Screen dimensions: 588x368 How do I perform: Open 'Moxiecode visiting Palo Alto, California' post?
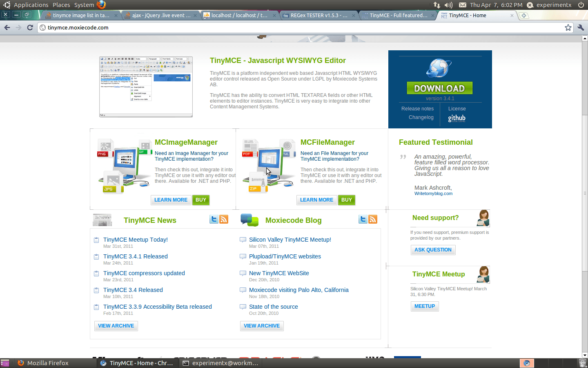[299, 290]
